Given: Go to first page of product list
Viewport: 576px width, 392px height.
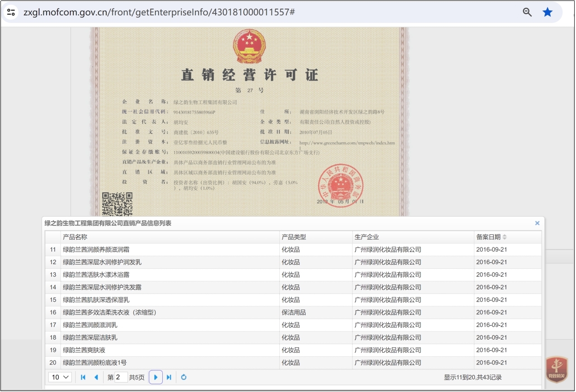Looking at the screenshot, I should (x=83, y=377).
